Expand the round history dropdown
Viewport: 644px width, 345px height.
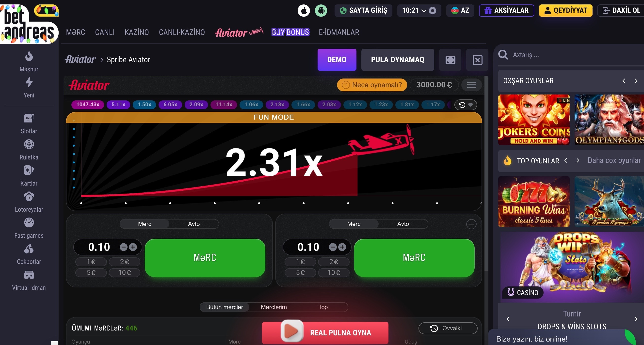[x=466, y=105]
